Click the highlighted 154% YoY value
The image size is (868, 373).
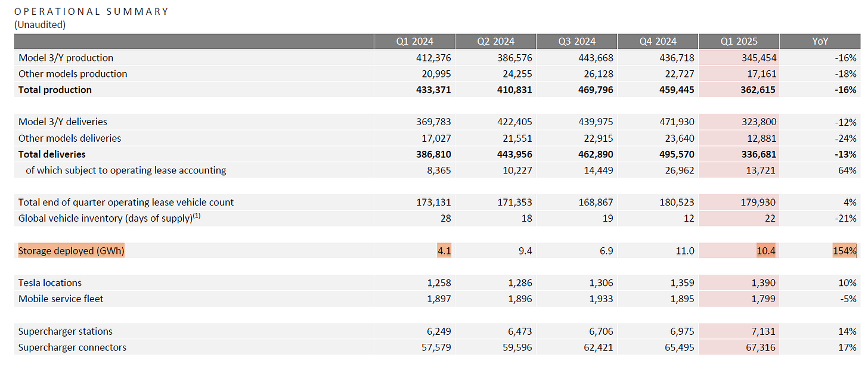(x=845, y=251)
